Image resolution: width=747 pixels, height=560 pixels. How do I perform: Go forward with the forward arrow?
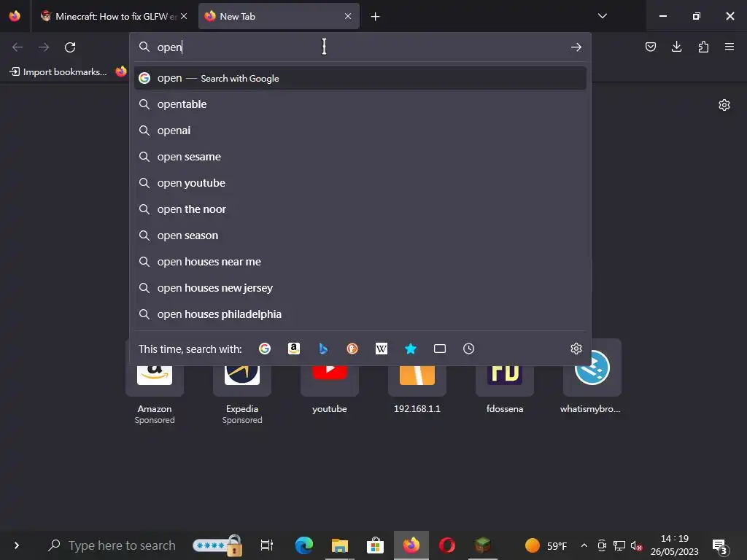[x=44, y=47]
